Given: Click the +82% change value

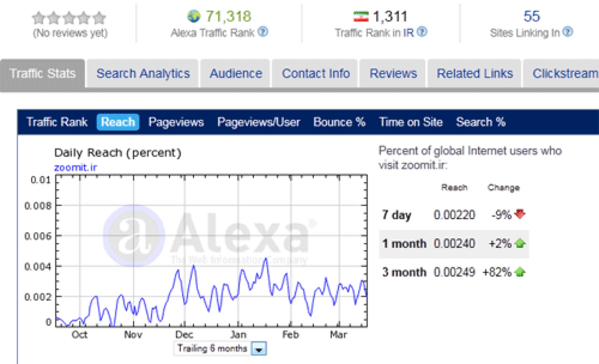Looking at the screenshot, I should 497,272.
